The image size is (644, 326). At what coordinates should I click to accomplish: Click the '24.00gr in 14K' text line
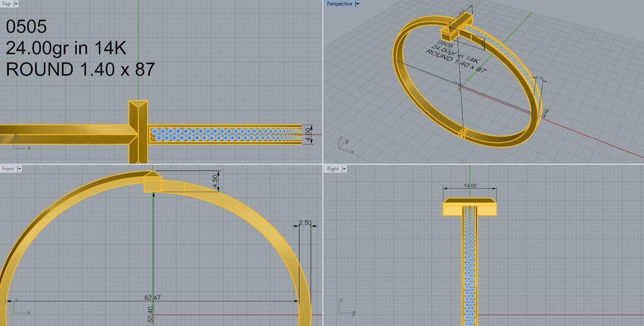click(66, 48)
